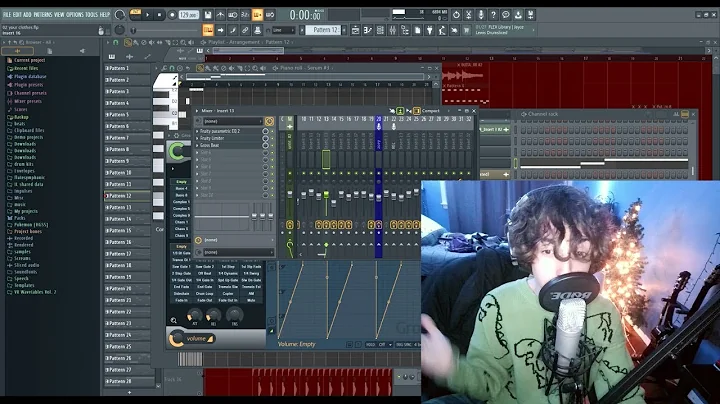Expand the Channel presets browser folder
Image resolution: width=720 pixels, height=404 pixels.
coord(30,93)
